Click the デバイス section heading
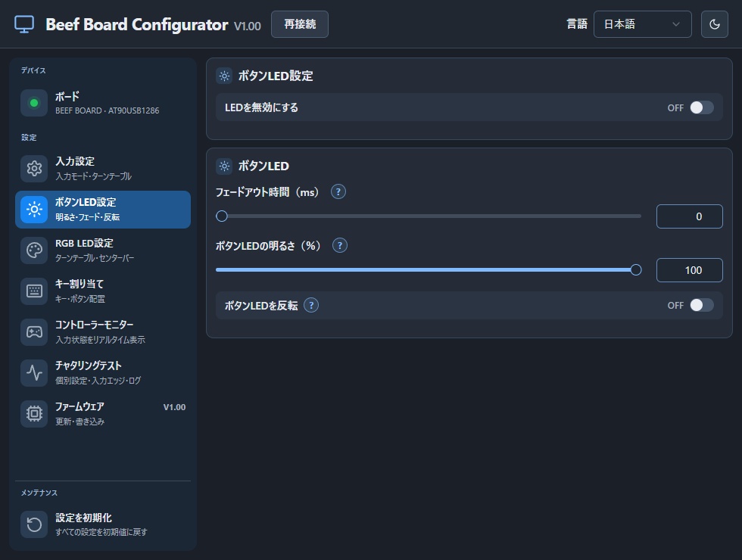 (x=33, y=70)
